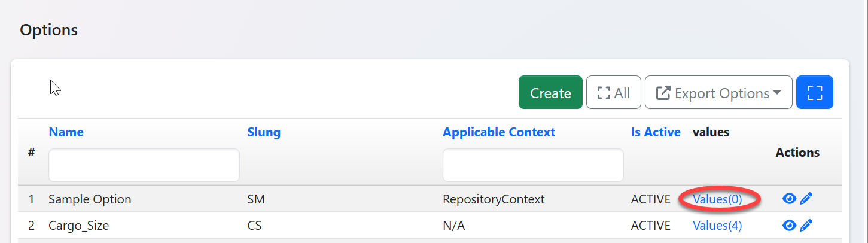
Task: View the Sample Option row via eye icon
Action: click(x=789, y=199)
